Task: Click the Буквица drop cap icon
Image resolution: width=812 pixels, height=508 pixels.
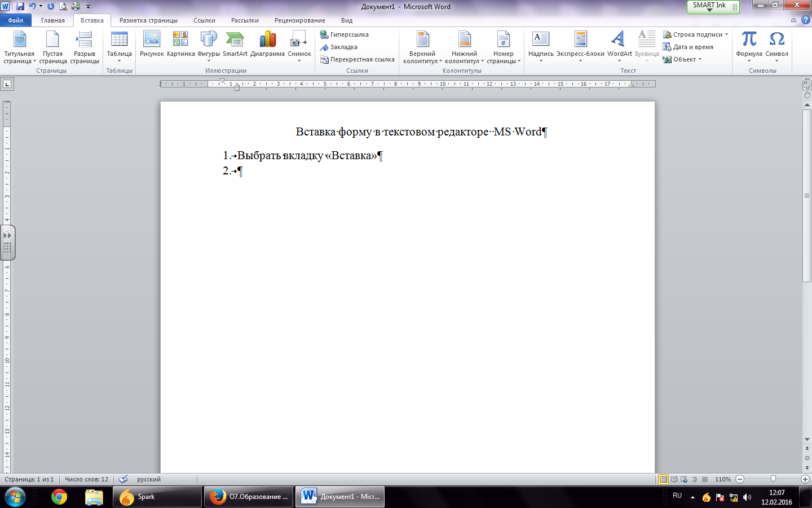Action: tap(647, 47)
